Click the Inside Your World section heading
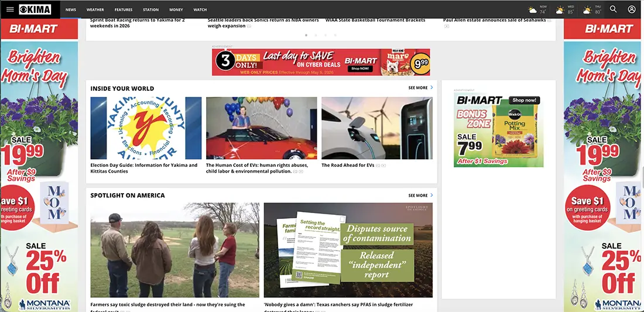The image size is (644, 312). 122,88
